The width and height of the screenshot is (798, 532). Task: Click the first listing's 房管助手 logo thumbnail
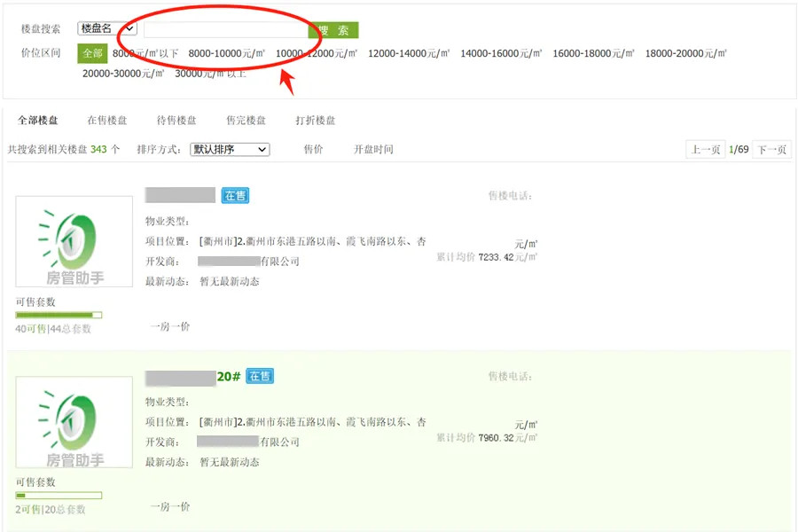[x=74, y=241]
